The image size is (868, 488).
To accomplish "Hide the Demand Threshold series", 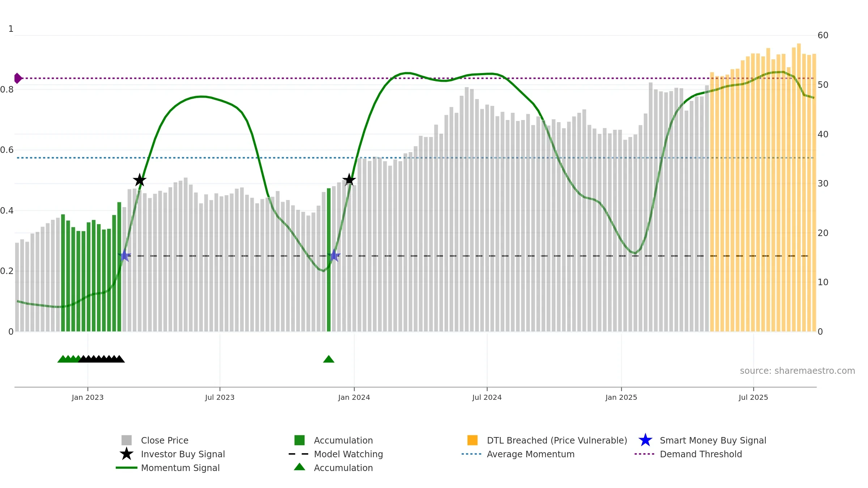I will tap(701, 454).
